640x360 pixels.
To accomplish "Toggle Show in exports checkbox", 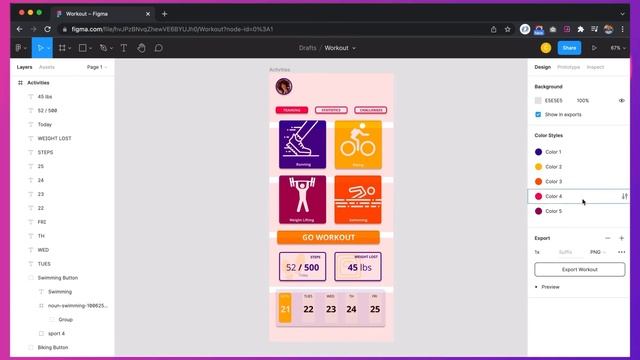I will tap(538, 115).
